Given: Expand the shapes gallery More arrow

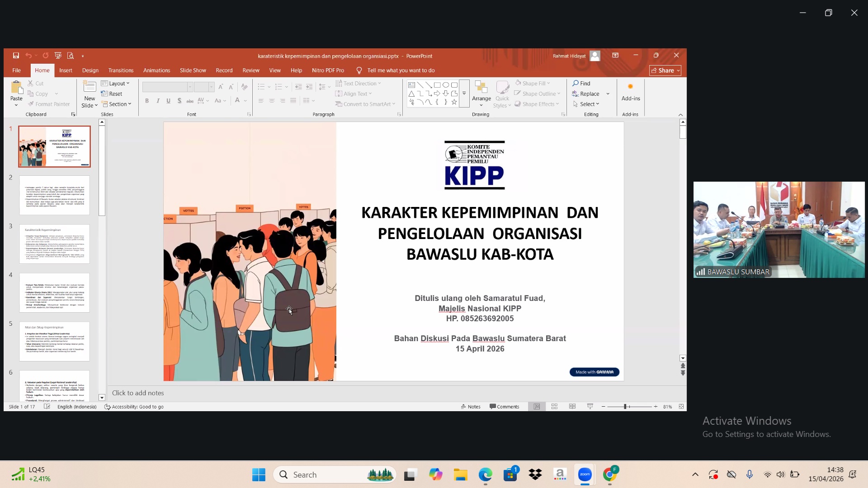Looking at the screenshot, I should [464, 94].
